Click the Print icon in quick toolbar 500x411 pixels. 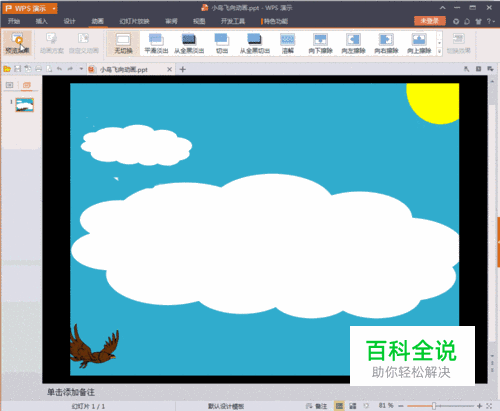tap(39, 69)
